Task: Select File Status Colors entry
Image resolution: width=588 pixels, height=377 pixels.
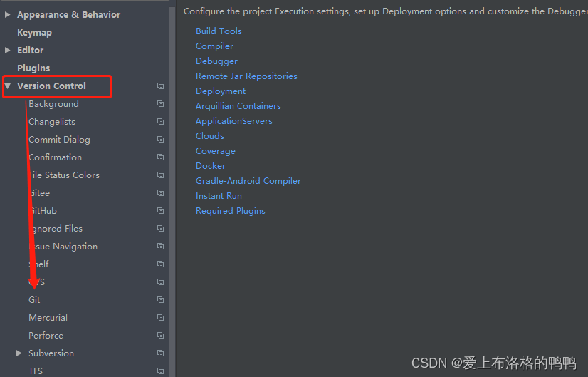Action: coord(64,175)
